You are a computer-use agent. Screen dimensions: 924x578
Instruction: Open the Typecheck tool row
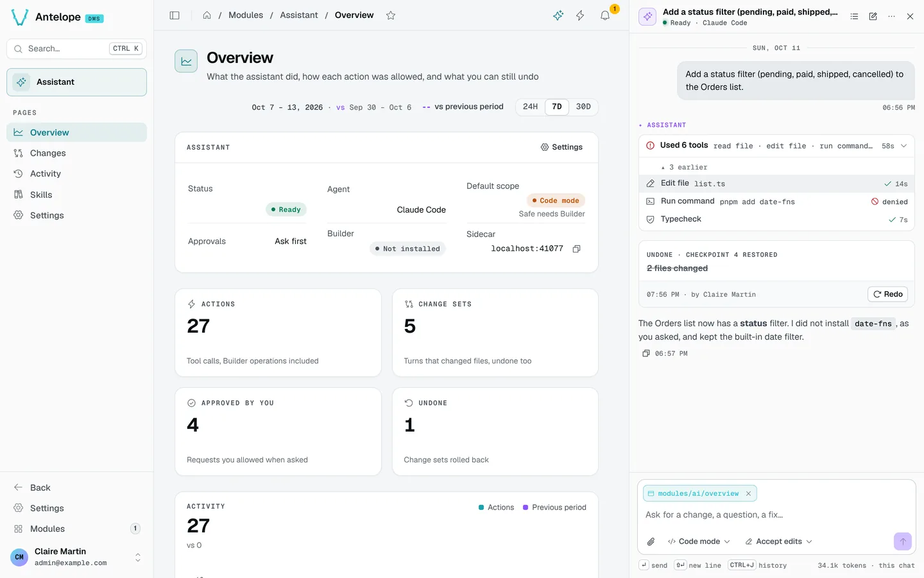776,220
